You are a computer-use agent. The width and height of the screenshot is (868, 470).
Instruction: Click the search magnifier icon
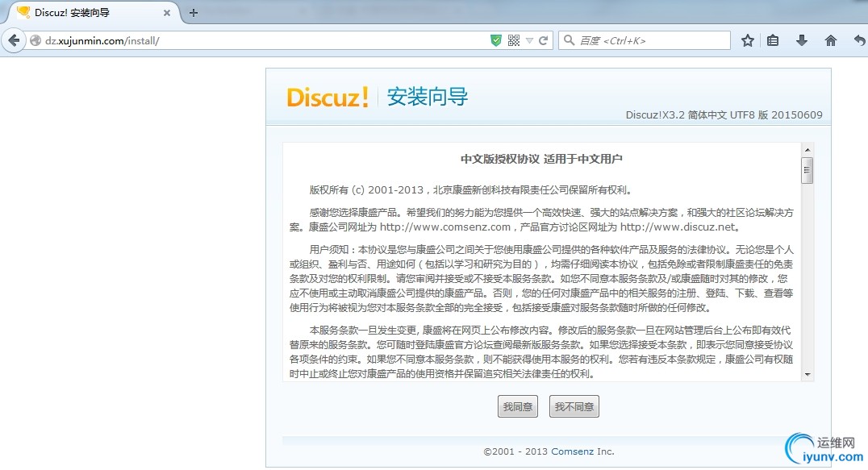[x=569, y=40]
